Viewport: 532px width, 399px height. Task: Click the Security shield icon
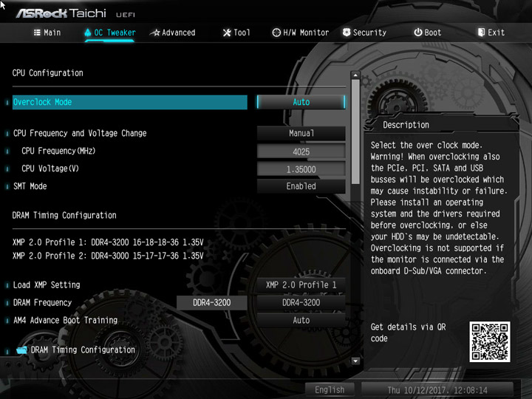coord(347,33)
